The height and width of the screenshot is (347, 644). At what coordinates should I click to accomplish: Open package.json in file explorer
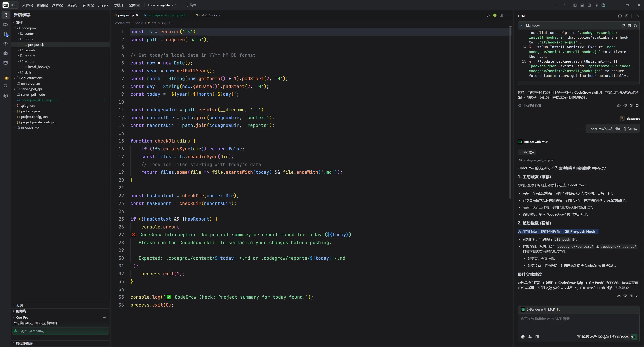click(30, 111)
